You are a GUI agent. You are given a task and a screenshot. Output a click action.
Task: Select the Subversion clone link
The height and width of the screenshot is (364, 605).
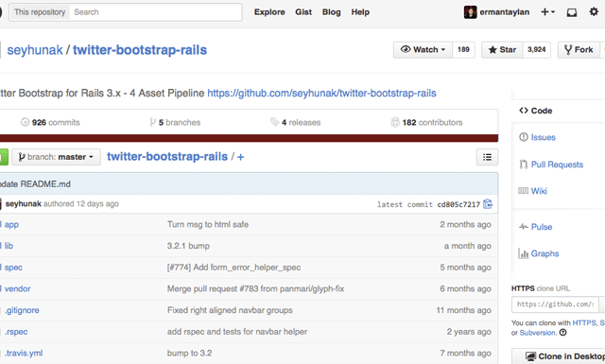click(538, 333)
